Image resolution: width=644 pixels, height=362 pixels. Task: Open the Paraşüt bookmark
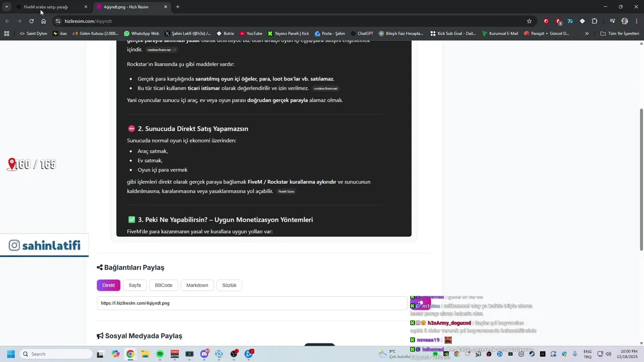(x=547, y=34)
